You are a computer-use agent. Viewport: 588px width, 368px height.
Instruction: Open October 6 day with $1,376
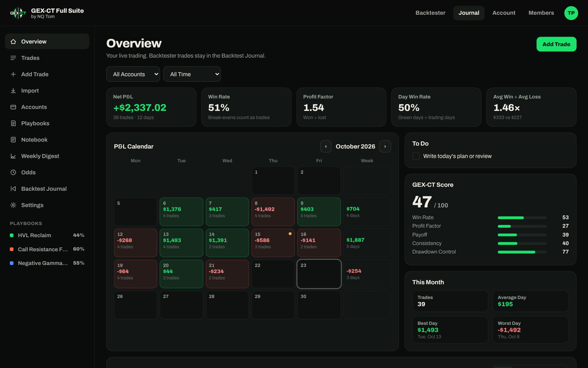coord(181,212)
